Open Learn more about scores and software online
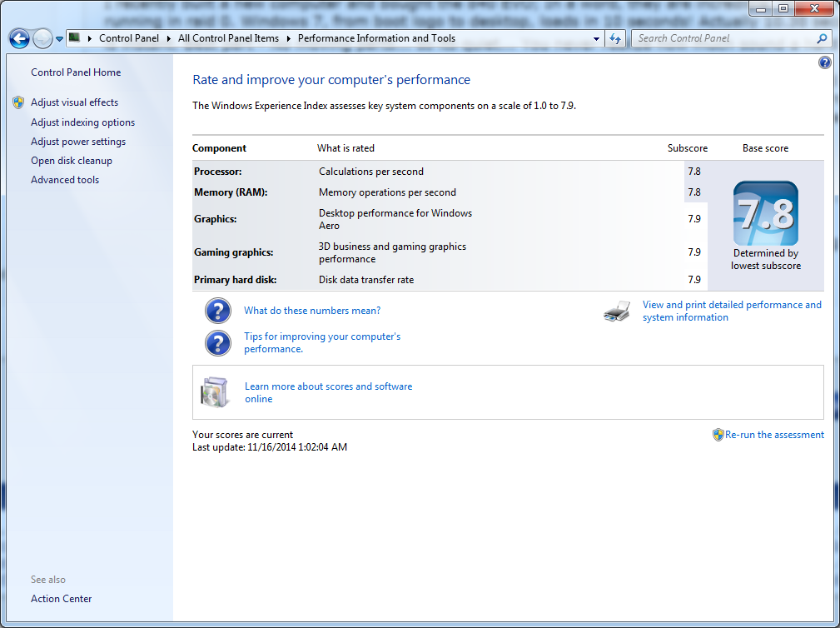Image resolution: width=840 pixels, height=628 pixels. tap(328, 392)
